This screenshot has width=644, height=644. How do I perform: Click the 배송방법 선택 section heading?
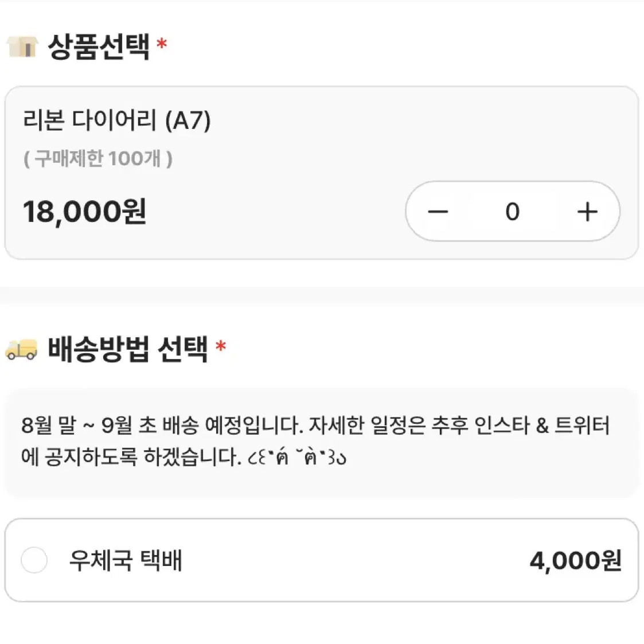point(128,349)
